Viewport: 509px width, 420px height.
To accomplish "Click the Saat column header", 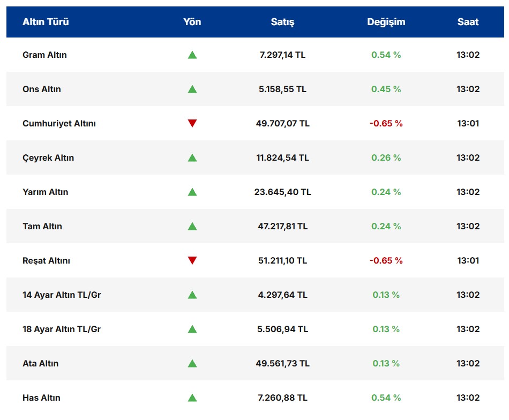I will point(468,22).
